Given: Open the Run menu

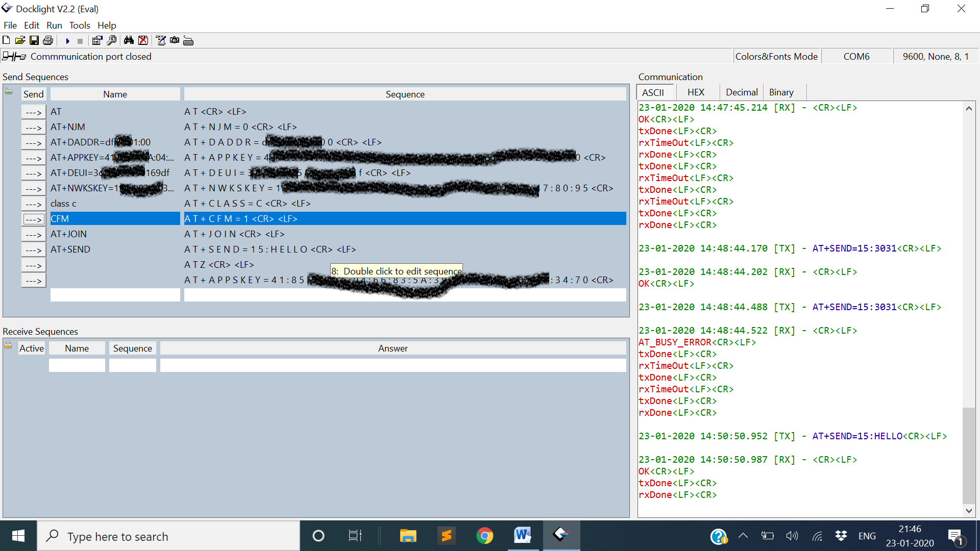Looking at the screenshot, I should (54, 25).
